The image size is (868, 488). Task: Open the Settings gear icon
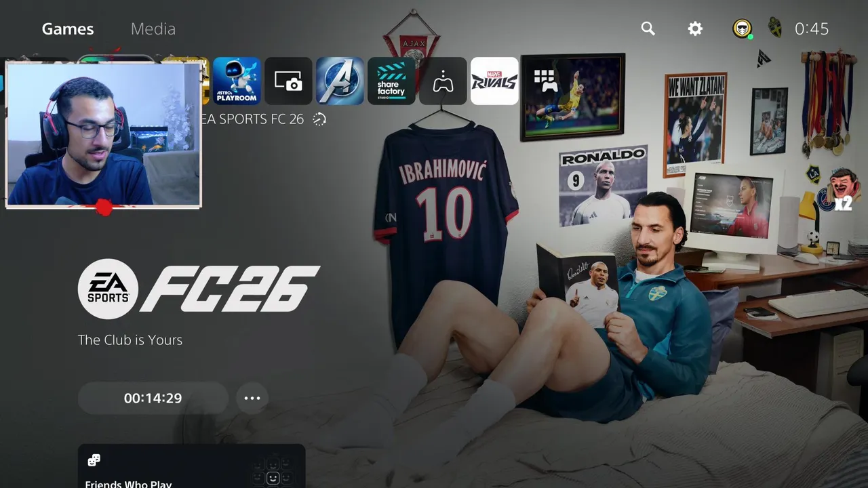(x=695, y=28)
